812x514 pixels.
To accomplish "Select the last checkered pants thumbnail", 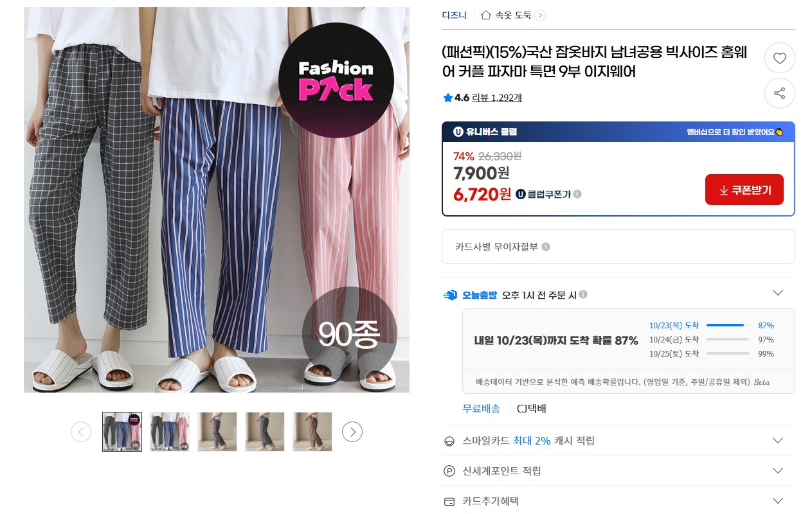I will [312, 432].
